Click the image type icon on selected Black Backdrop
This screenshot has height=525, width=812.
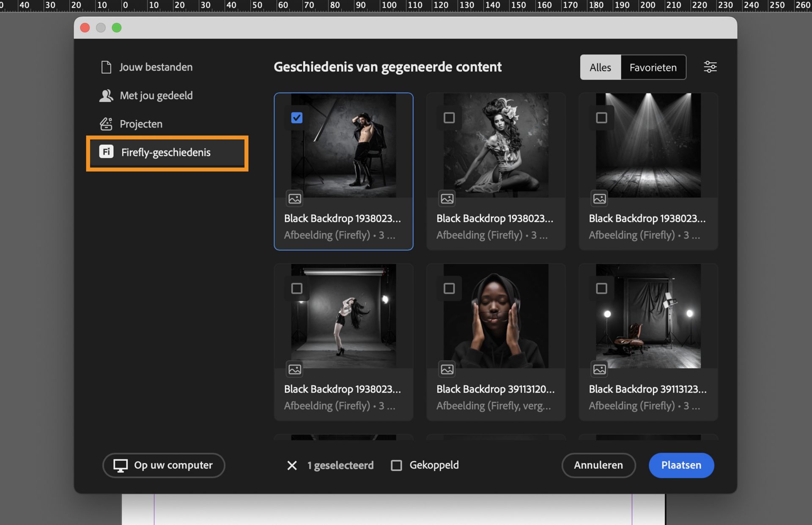295,199
